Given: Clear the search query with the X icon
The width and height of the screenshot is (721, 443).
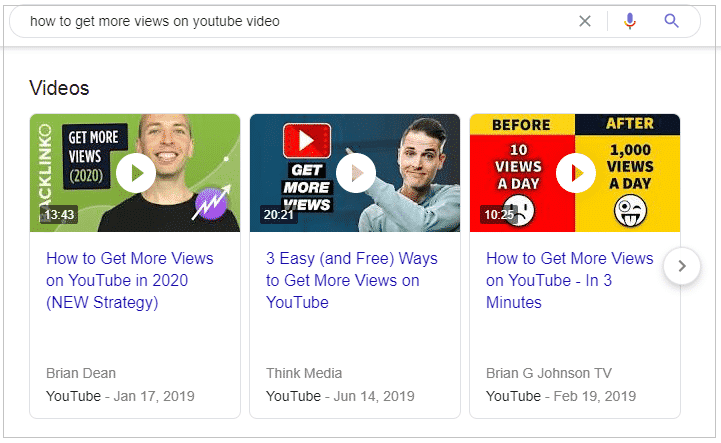Looking at the screenshot, I should 584,21.
